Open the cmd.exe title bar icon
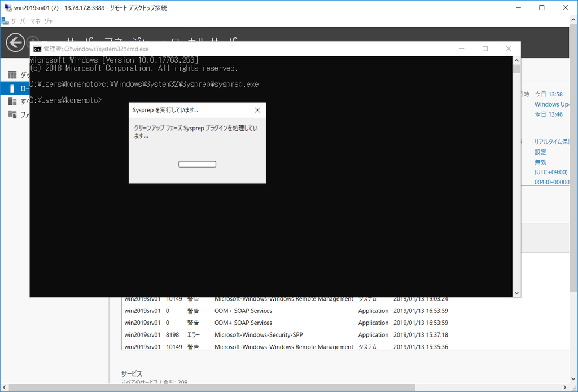Image resolution: width=578 pixels, height=392 pixels. coord(37,49)
